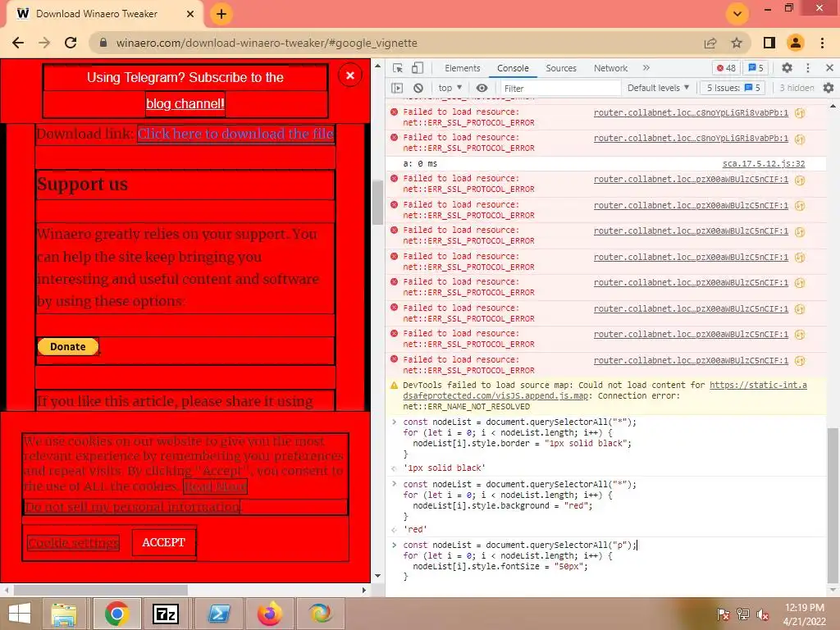Image resolution: width=840 pixels, height=630 pixels.
Task: Close the Telegram banner with the X
Action: (x=350, y=75)
